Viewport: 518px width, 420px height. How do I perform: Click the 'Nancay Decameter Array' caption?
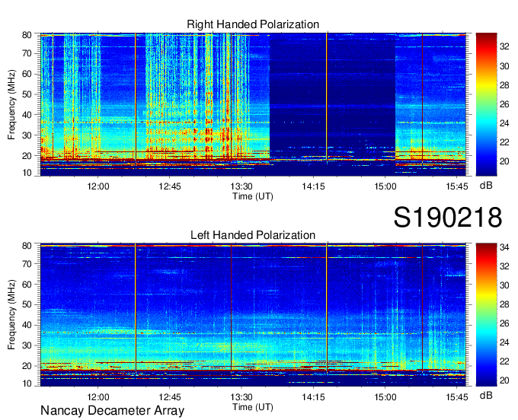click(x=112, y=411)
